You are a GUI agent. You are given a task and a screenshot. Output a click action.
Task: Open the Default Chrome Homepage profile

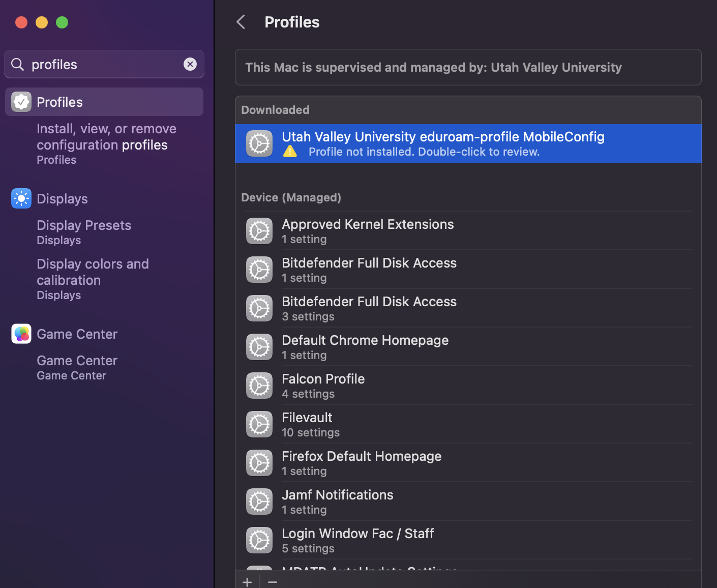[365, 340]
